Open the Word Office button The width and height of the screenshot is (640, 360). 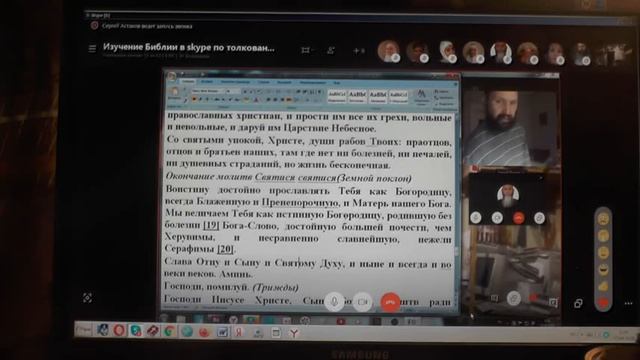[172, 77]
